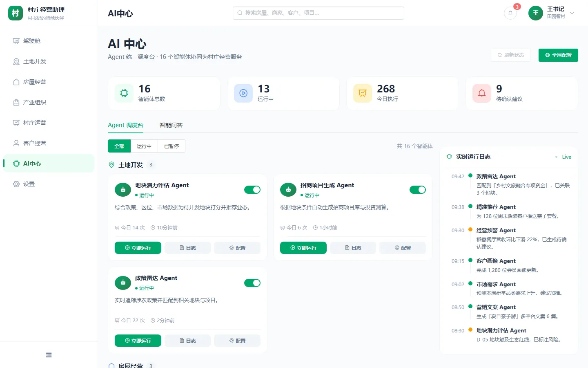Open 配置 for 政策雷达 Agent
The width and height of the screenshot is (588, 368).
[x=237, y=341]
